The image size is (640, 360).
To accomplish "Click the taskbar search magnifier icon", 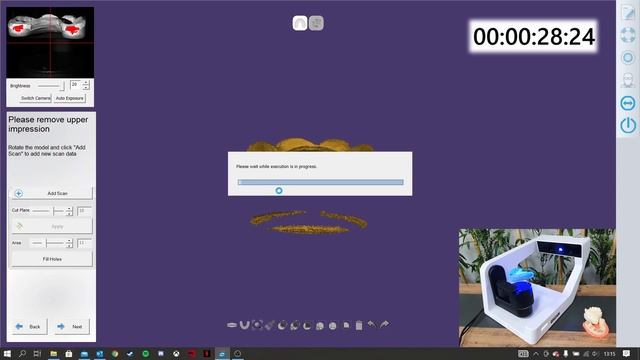I will [22, 353].
